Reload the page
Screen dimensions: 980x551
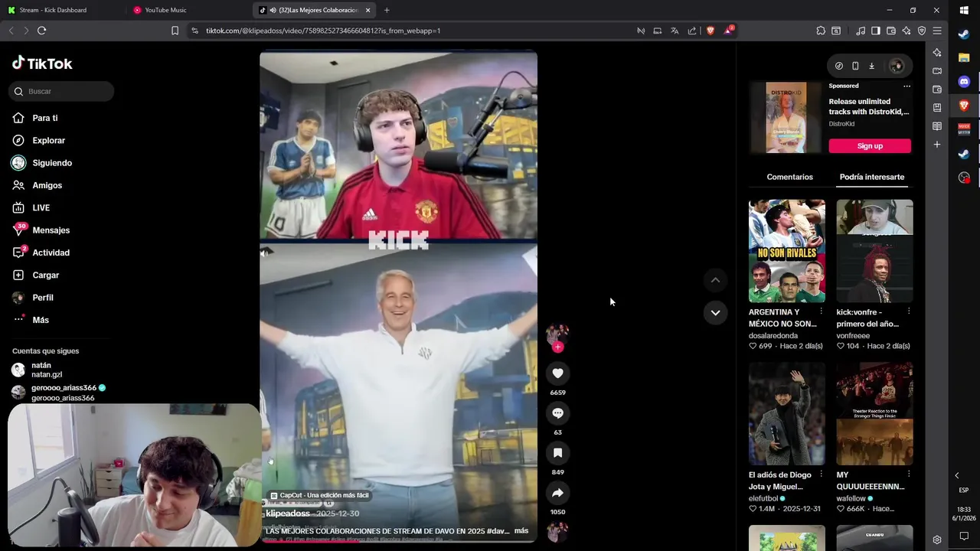pyautogui.click(x=42, y=31)
